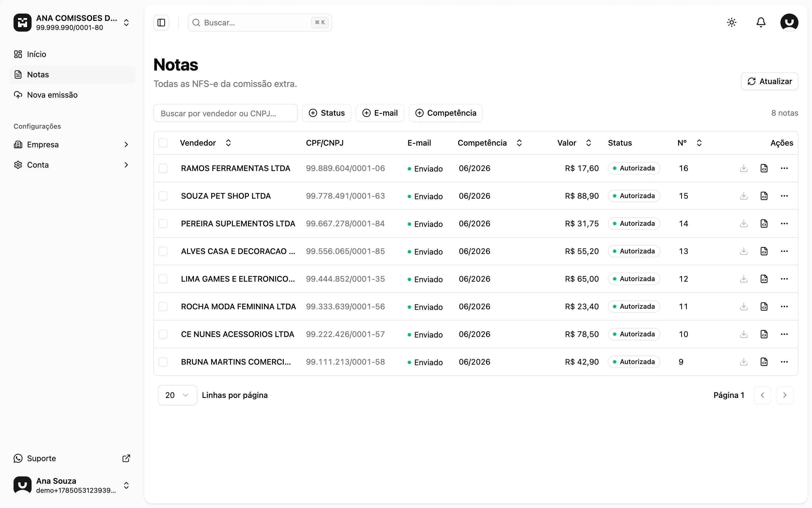Sort table by Valor column
The image size is (812, 508).
click(x=574, y=143)
